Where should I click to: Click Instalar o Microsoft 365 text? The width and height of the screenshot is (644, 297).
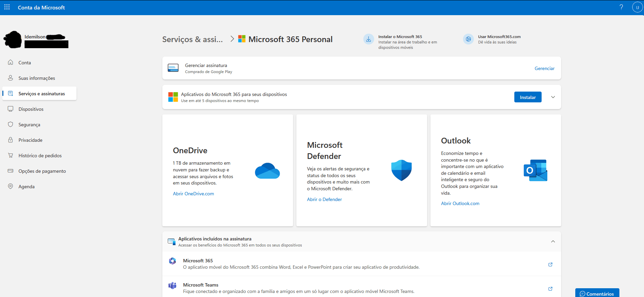(400, 37)
